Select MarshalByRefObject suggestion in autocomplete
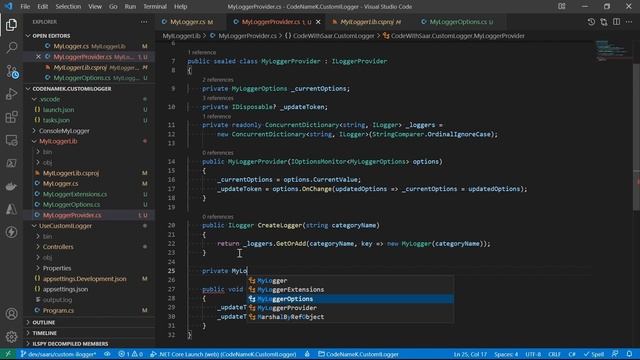640x360 pixels. 350,317
